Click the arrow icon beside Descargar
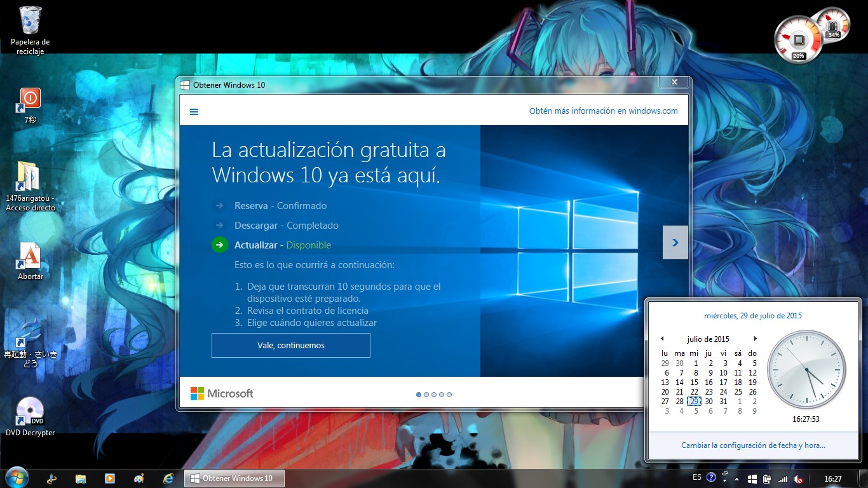The width and height of the screenshot is (868, 488). 219,225
